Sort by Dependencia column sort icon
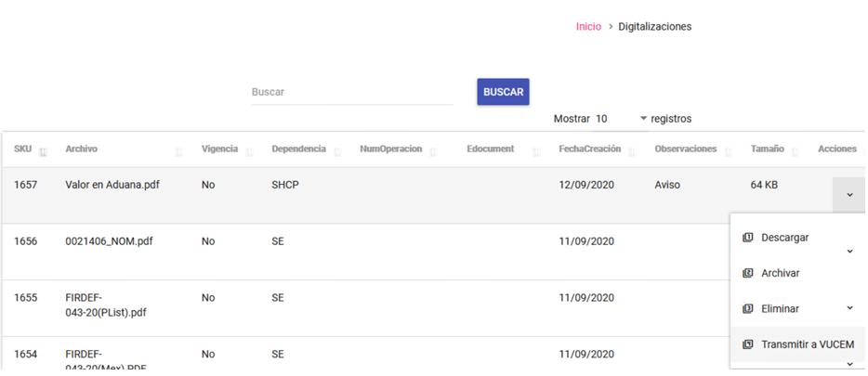 click(337, 152)
